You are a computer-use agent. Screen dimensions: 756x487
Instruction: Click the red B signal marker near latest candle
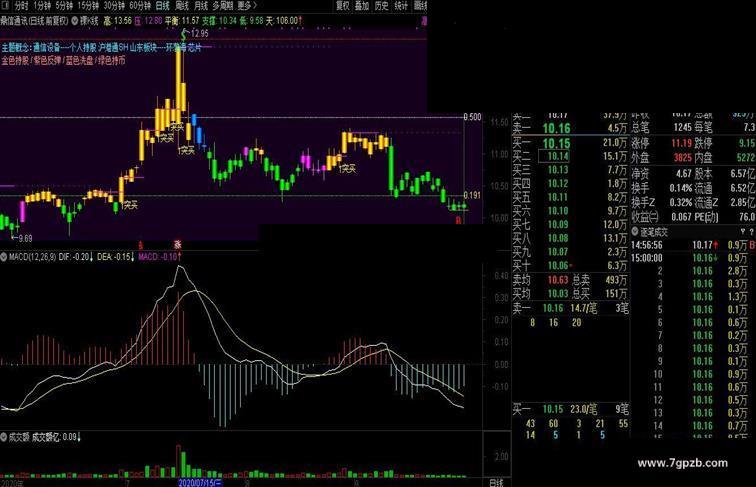[458, 221]
